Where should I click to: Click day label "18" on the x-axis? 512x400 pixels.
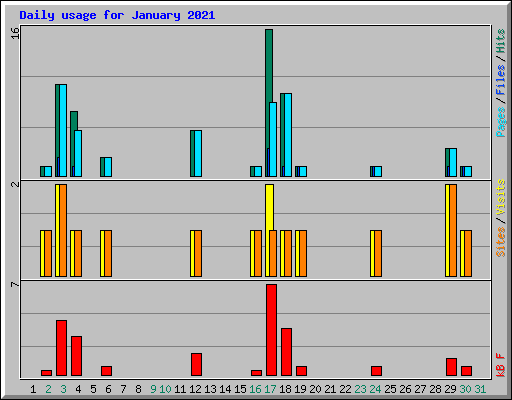tap(285, 389)
